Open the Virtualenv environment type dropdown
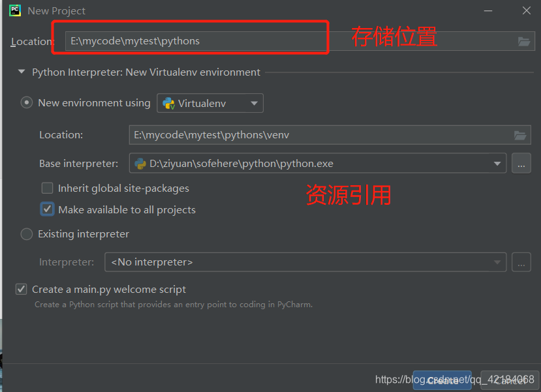Viewport: 541px width, 392px height. tap(210, 103)
